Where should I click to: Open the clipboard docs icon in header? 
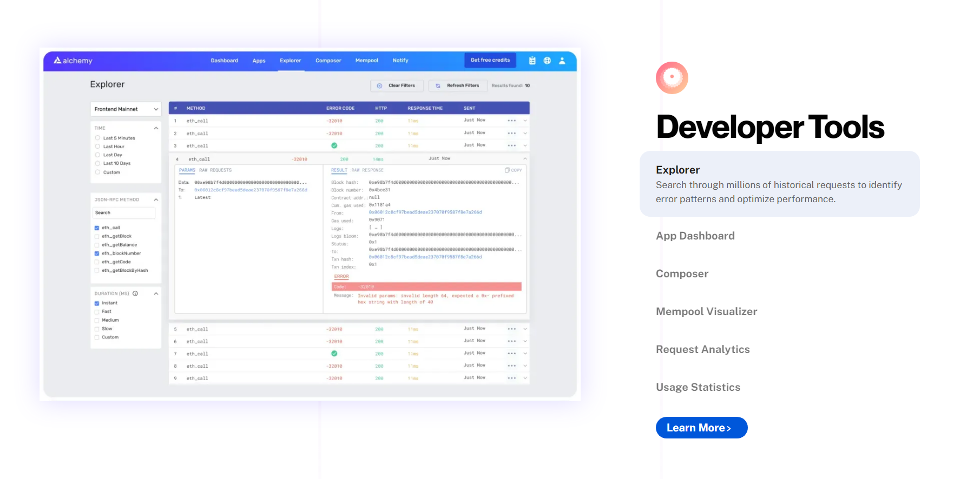532,61
